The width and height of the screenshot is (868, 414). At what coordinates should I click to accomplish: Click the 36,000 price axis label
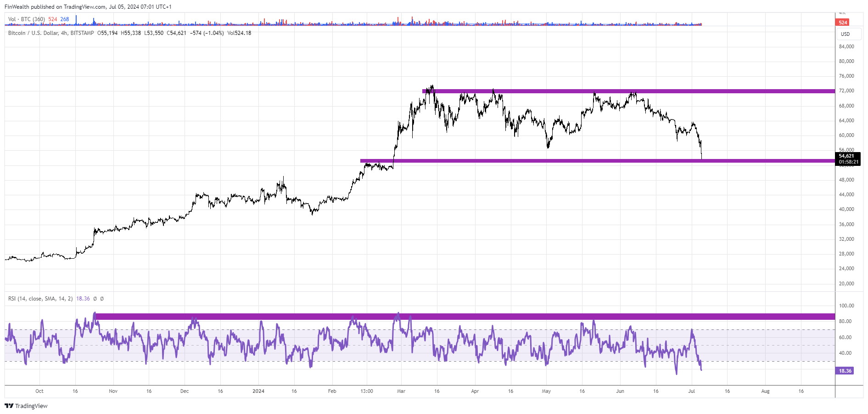tap(846, 224)
